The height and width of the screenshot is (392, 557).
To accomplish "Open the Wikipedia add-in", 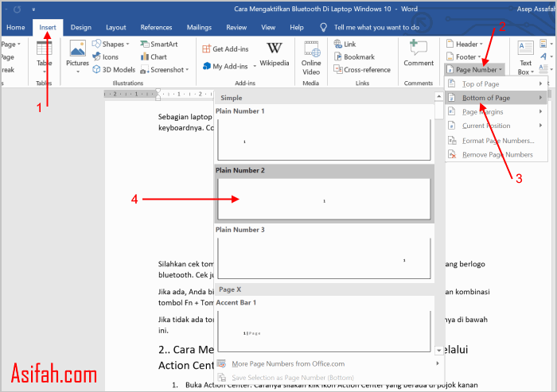I will click(275, 54).
